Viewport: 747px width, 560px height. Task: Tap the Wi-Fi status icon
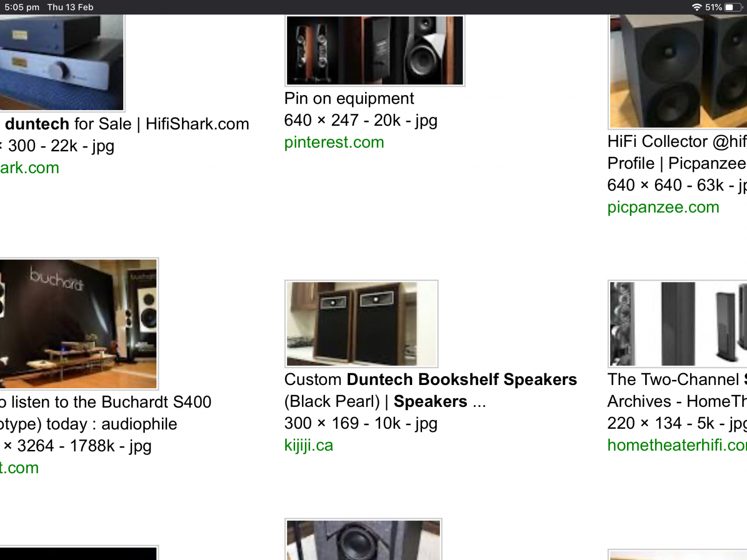tap(697, 7)
